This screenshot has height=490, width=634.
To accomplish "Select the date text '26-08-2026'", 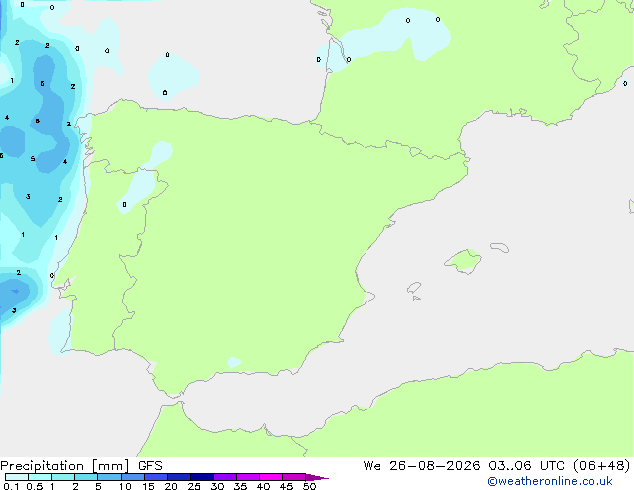I will pos(434,466).
